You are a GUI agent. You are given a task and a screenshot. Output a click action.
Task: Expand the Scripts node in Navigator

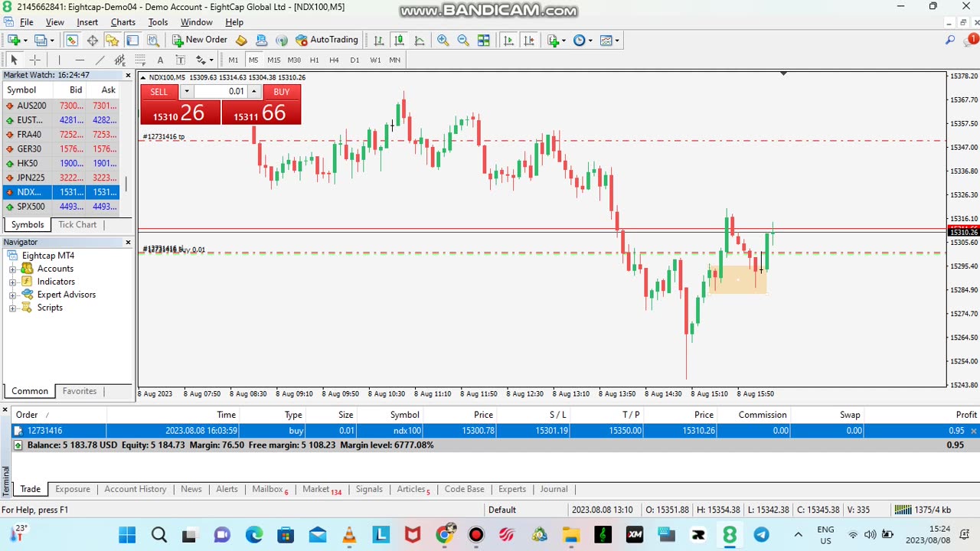tap(12, 308)
